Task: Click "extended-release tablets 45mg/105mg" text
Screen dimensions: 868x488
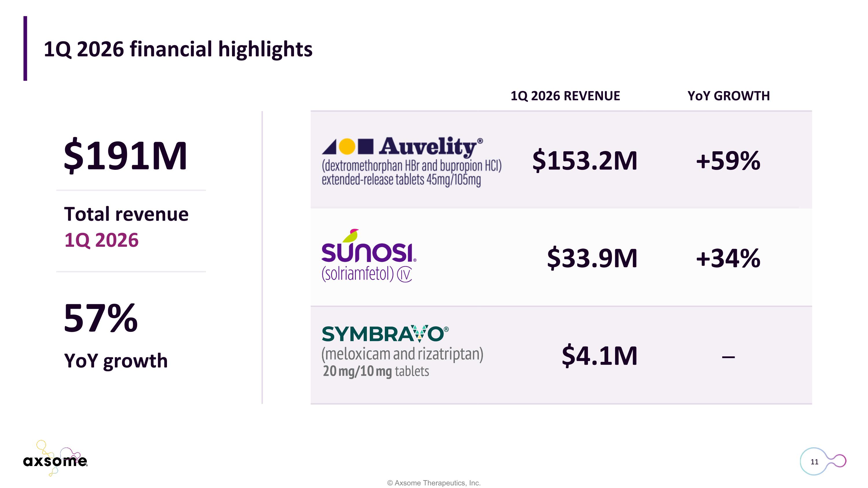Action: tap(401, 180)
